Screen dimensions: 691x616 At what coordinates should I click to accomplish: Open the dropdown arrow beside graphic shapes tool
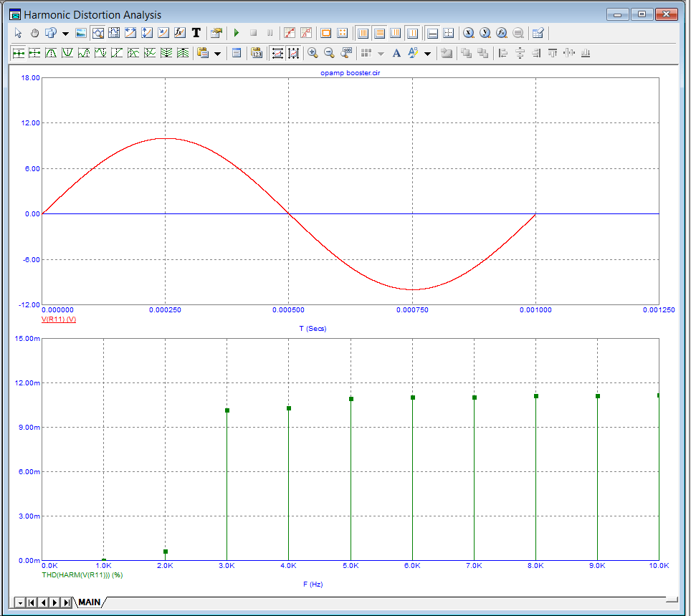pyautogui.click(x=65, y=34)
